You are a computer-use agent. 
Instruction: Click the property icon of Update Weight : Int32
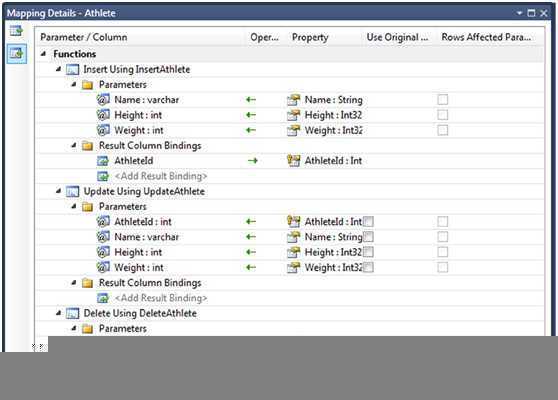pos(294,268)
